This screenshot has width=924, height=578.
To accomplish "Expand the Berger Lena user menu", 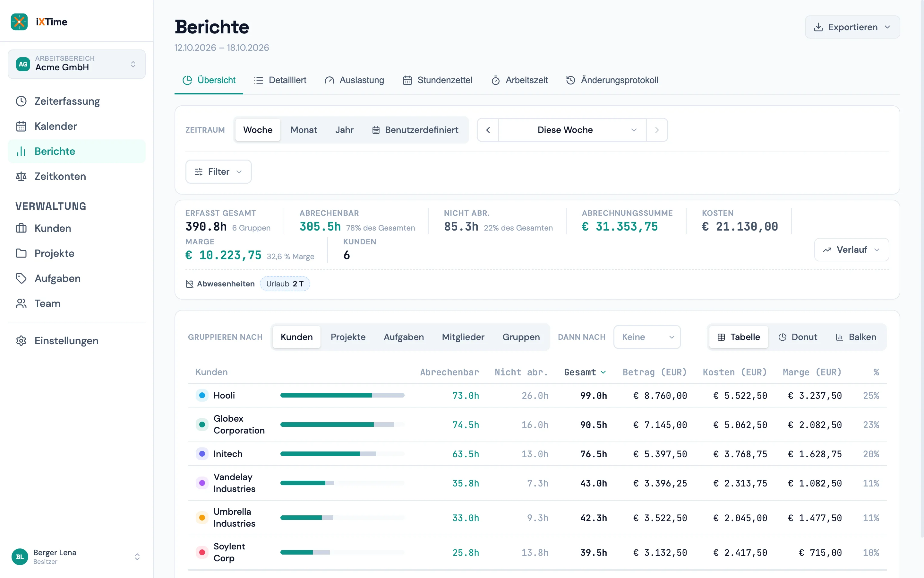I will pos(76,556).
